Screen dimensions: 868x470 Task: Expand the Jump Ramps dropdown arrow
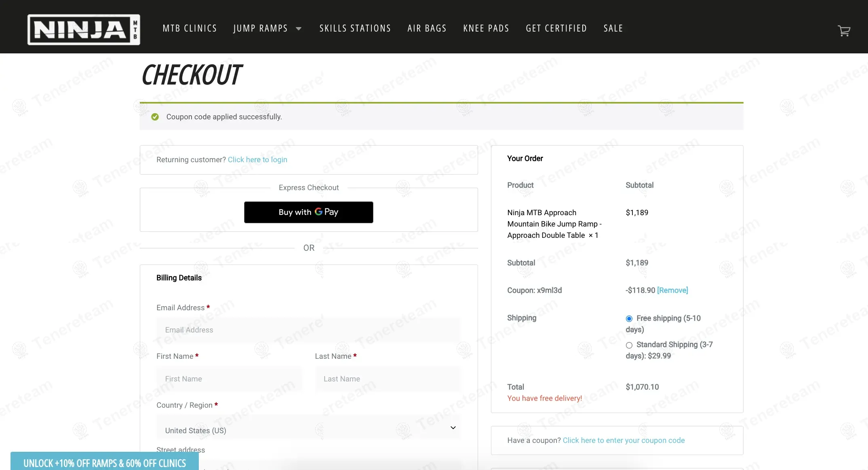point(299,29)
